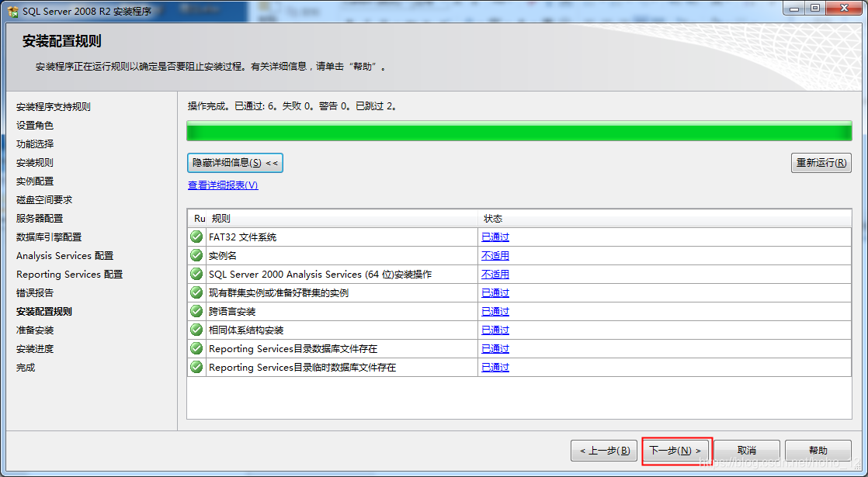Maximize the SQL Server setup window
This screenshot has height=477, width=868.
[815, 8]
